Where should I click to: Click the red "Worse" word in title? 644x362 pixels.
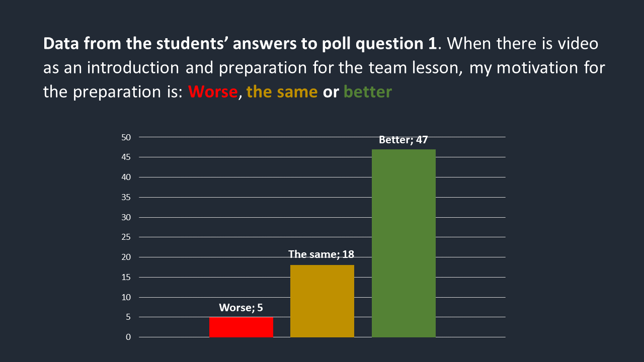click(x=212, y=92)
